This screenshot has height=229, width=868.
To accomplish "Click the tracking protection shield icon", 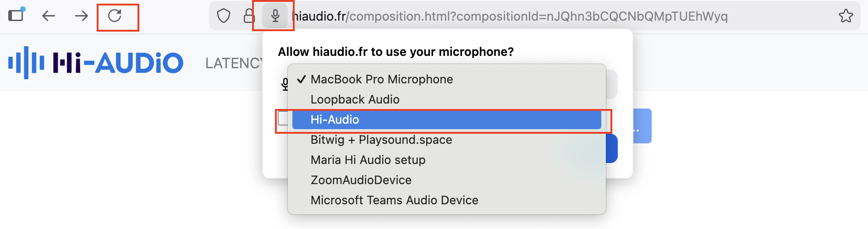I will coord(224,16).
